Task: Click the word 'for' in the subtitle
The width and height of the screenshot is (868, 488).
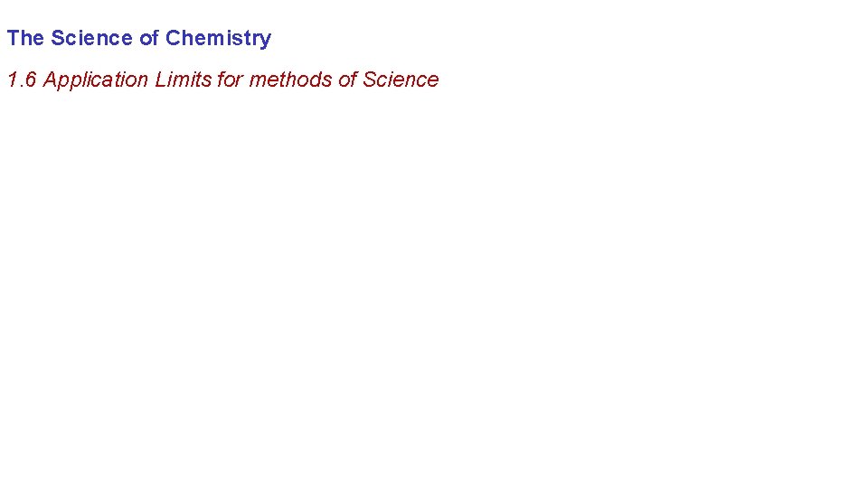Action: [230, 80]
